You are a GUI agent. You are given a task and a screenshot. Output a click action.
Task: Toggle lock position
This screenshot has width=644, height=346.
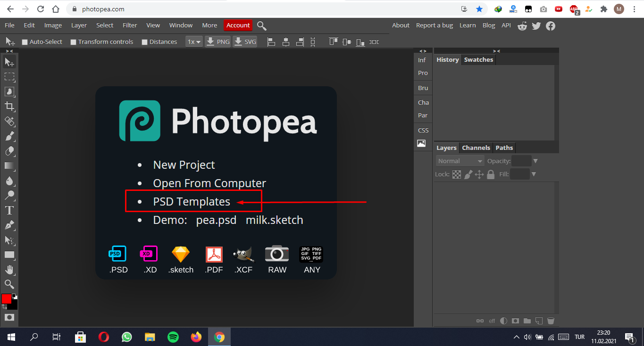tap(479, 174)
